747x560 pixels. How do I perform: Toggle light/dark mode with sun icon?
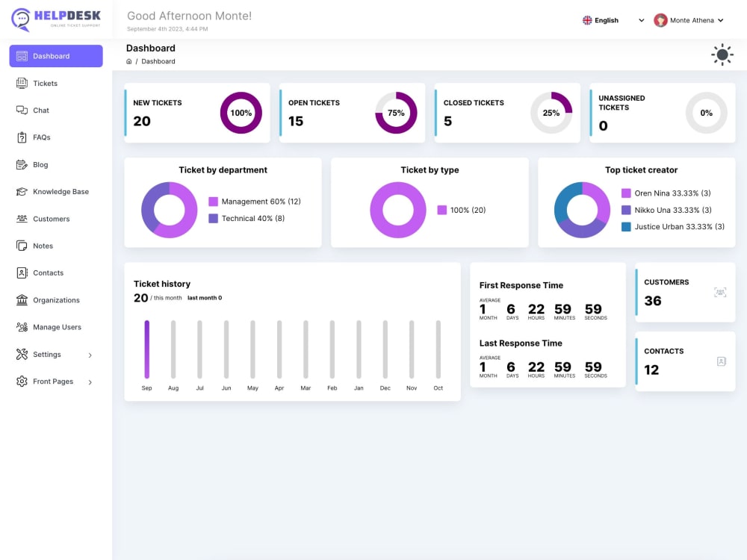pyautogui.click(x=722, y=55)
